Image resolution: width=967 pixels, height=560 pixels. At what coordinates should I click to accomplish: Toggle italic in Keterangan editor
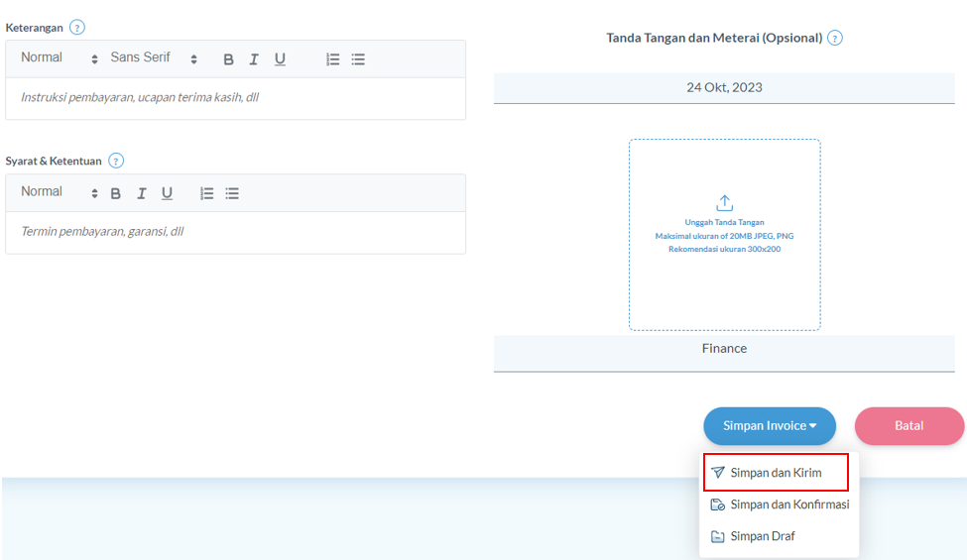pyautogui.click(x=254, y=59)
